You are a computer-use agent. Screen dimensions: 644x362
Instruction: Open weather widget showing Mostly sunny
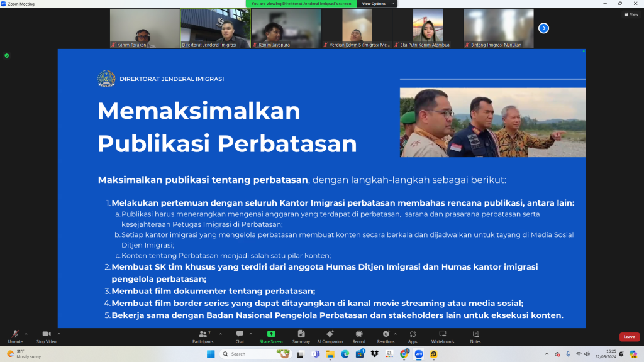(x=25, y=354)
